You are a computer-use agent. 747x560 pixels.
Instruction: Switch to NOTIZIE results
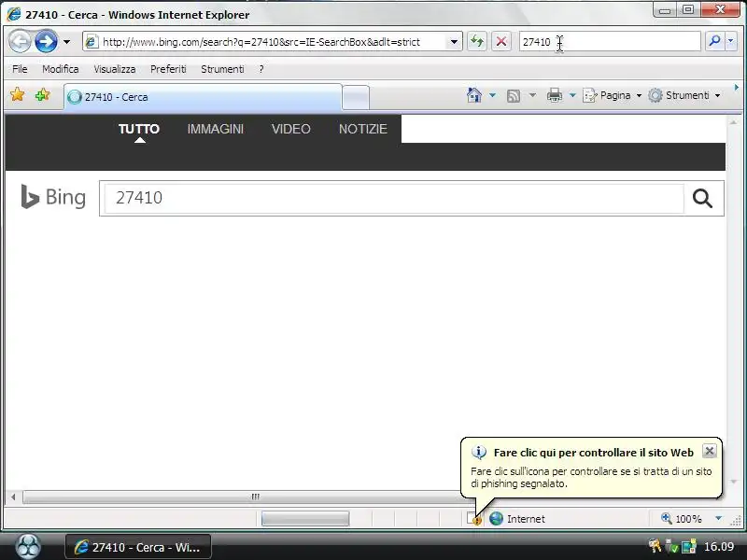[363, 129]
